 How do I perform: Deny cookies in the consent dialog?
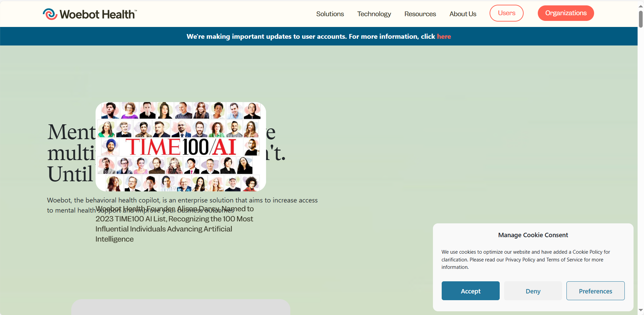(x=533, y=291)
